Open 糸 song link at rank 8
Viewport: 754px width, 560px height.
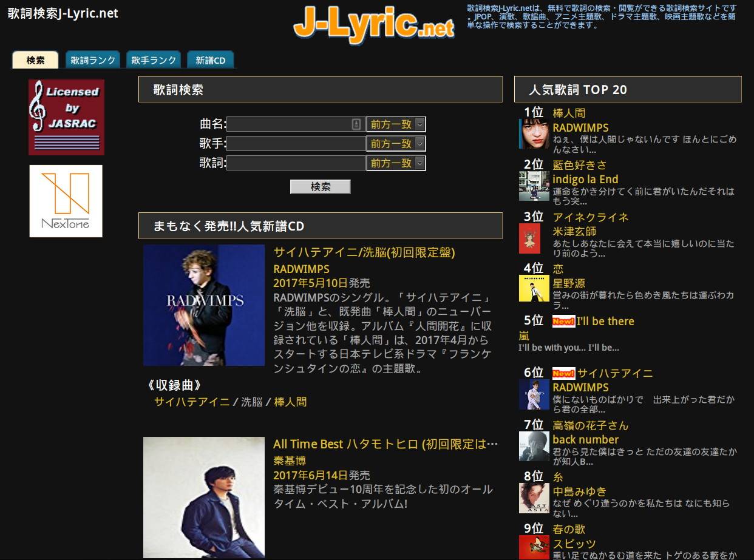click(558, 477)
